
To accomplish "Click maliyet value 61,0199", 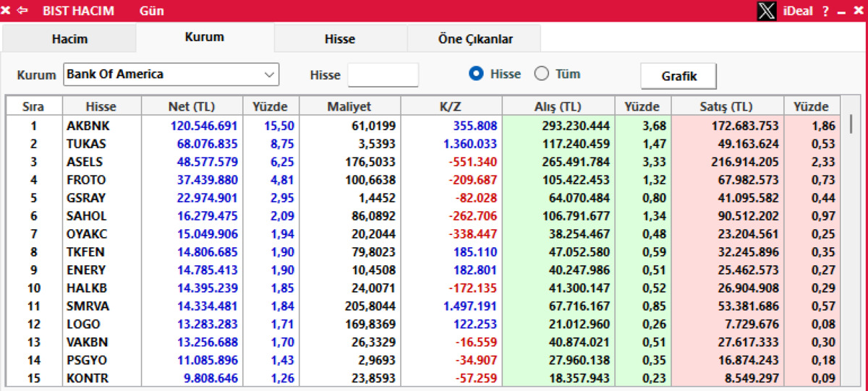I will (x=375, y=126).
